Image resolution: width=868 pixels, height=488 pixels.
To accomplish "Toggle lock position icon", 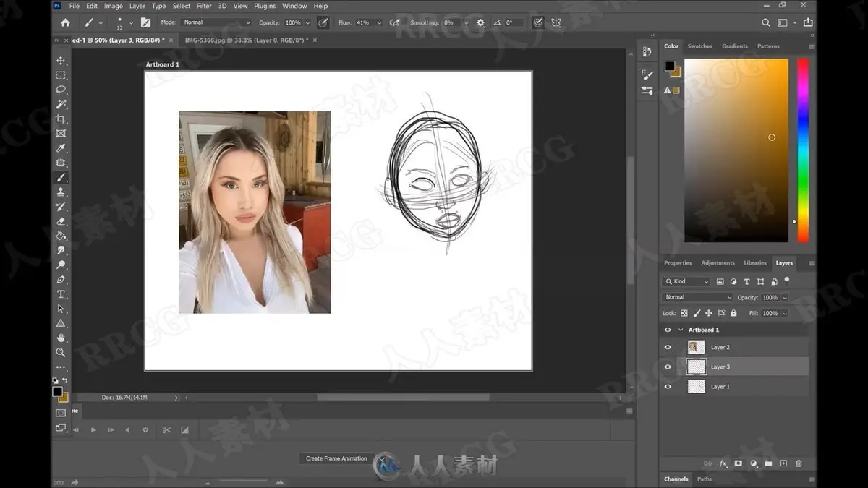I will pyautogui.click(x=709, y=313).
